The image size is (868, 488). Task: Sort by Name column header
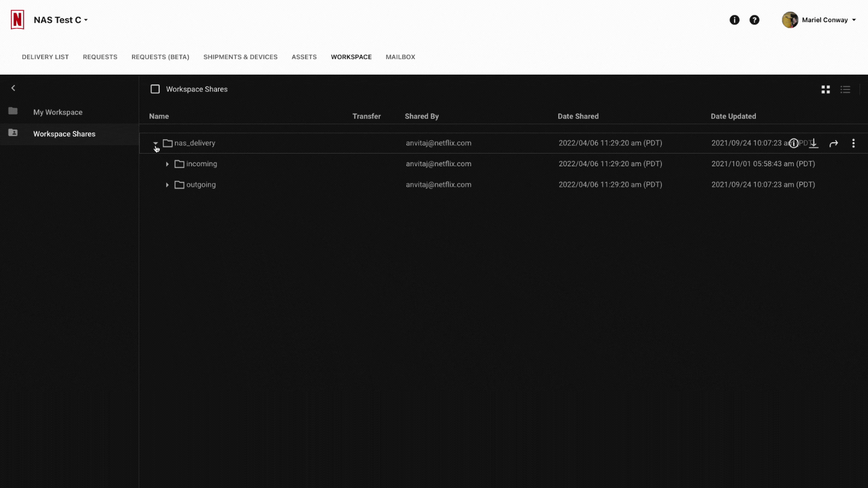point(159,116)
